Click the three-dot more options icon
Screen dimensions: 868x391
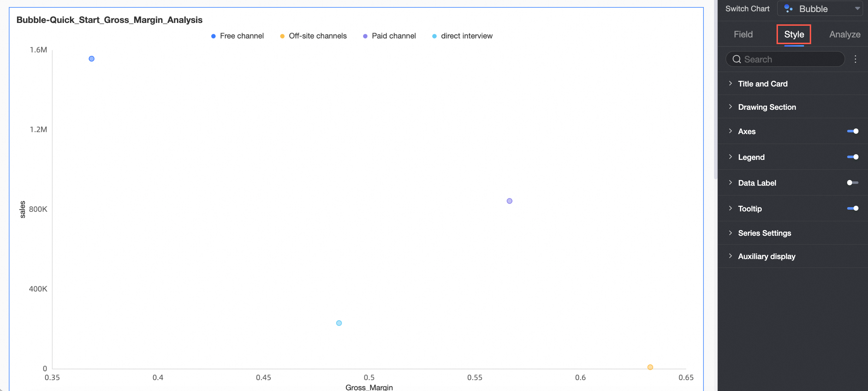[855, 59]
